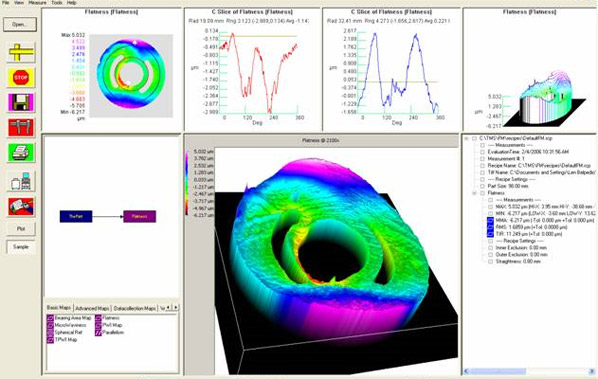Image resolution: width=598 pixels, height=379 pixels.
Task: Open the View menu
Action: [x=19, y=2]
